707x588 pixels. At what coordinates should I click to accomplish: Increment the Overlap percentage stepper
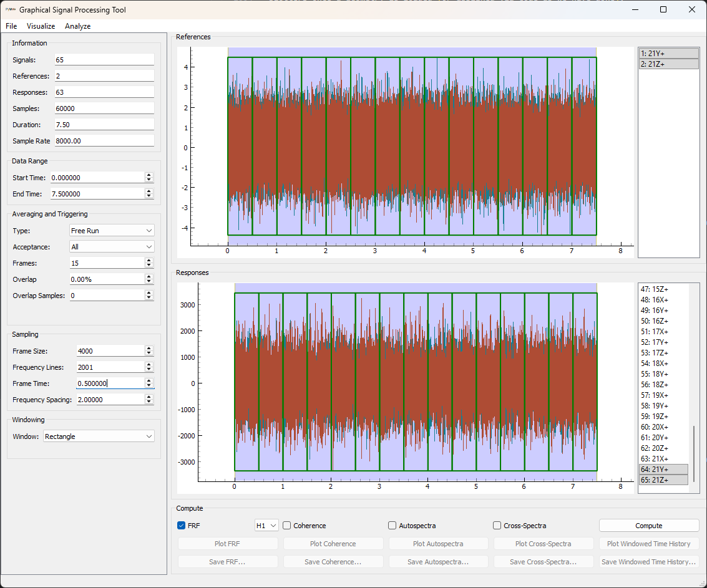pos(149,277)
